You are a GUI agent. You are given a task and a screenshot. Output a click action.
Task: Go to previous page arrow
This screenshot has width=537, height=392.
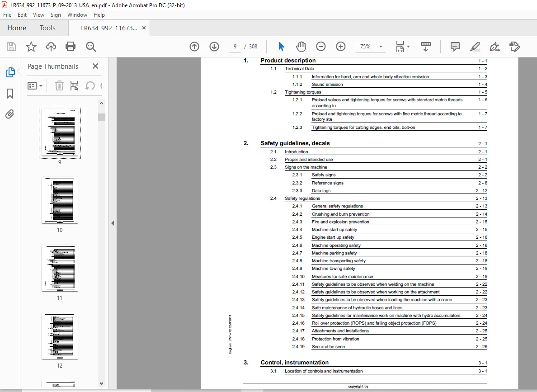(194, 47)
